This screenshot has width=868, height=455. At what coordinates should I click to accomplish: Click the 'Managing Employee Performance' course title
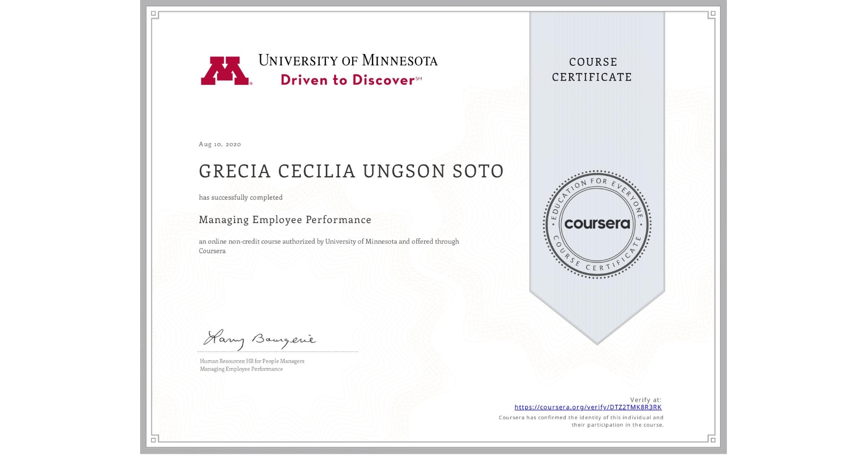[285, 220]
